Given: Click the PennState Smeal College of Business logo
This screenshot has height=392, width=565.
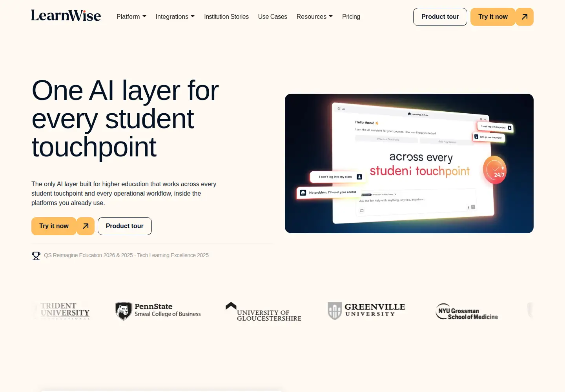Looking at the screenshot, I should [158, 311].
